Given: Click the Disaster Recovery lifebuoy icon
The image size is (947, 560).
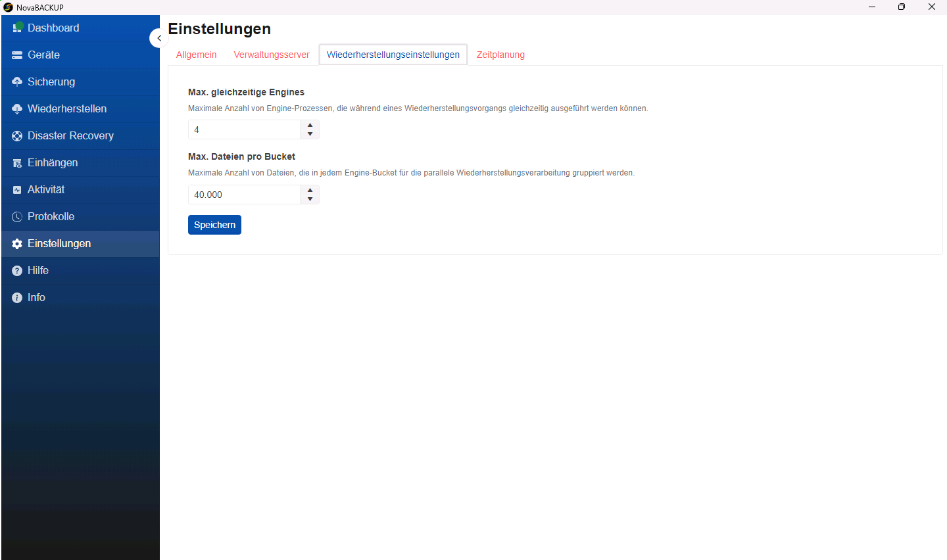Looking at the screenshot, I should tap(17, 136).
